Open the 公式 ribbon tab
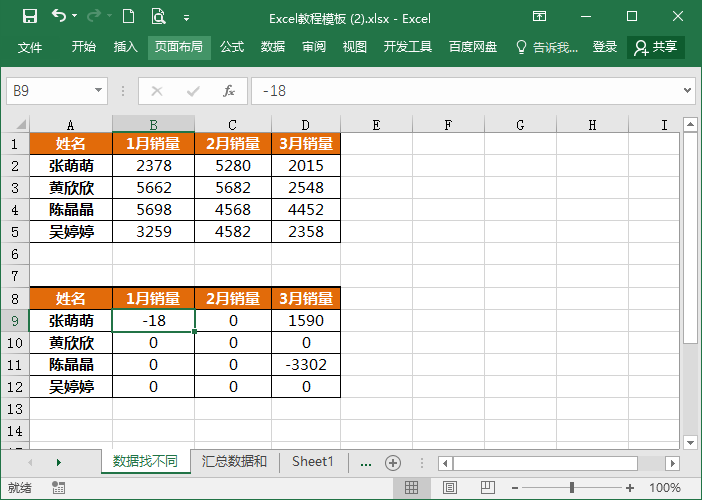The width and height of the screenshot is (702, 500). [x=232, y=47]
